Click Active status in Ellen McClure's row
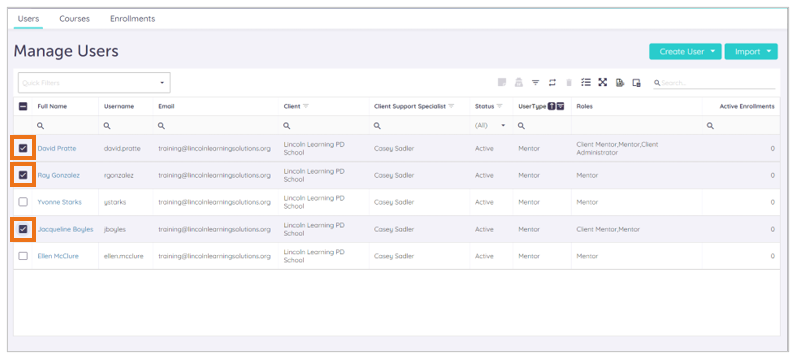Screen dimensions: 795x362 tap(484, 256)
